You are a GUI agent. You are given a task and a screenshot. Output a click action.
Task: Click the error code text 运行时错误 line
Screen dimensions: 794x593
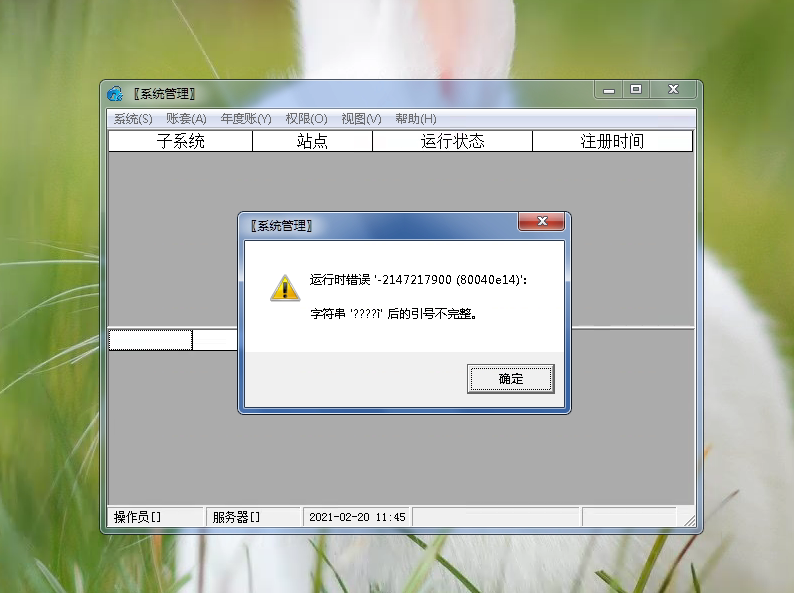(x=418, y=280)
